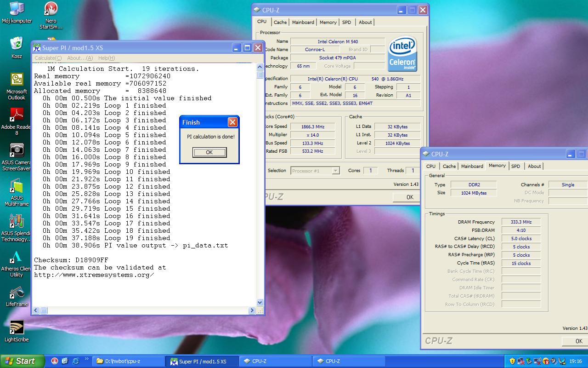Select Cache tab in lower CPU-Z window
588x368 pixels.
click(x=449, y=166)
